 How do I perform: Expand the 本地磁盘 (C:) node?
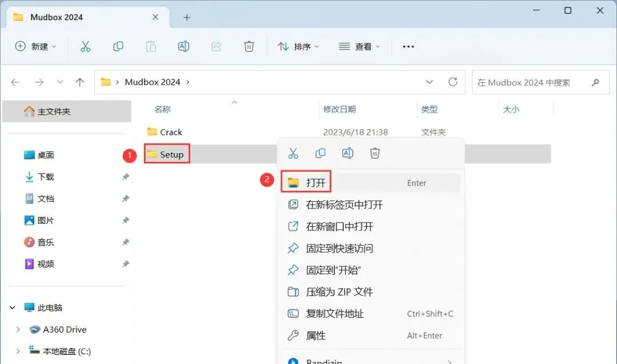click(18, 351)
